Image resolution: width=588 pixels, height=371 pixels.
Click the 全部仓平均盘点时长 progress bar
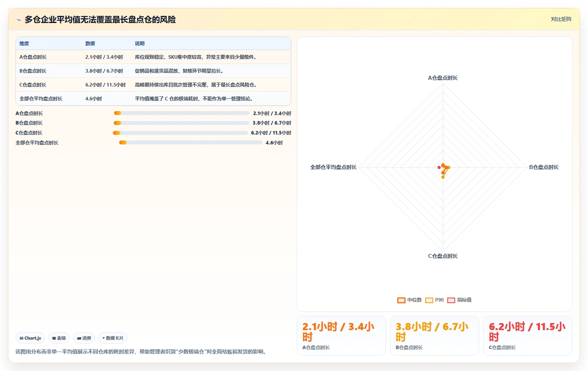pos(191,142)
